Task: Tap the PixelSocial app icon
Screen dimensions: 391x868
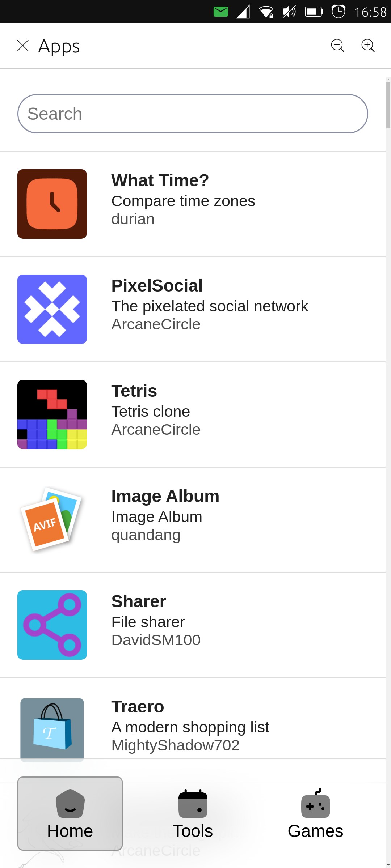Action: [x=52, y=309]
